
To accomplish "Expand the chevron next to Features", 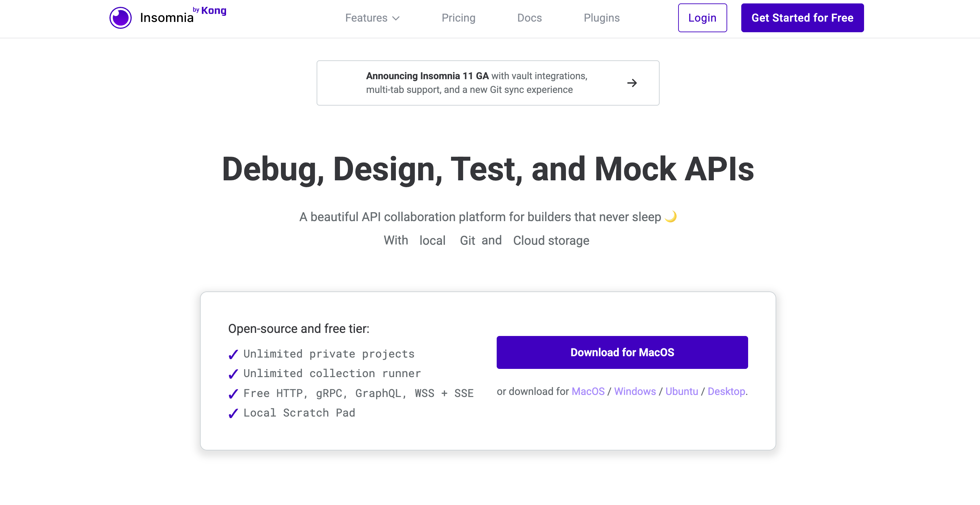I will pos(397,18).
